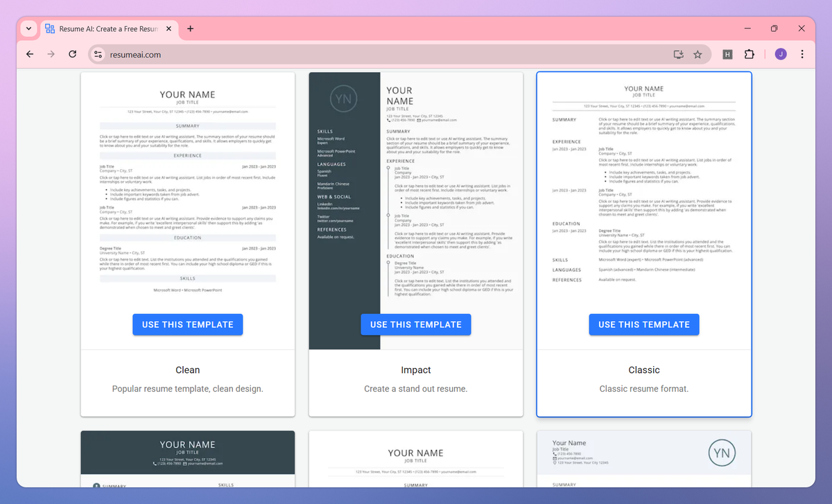Image resolution: width=832 pixels, height=504 pixels.
Task: Click the YN monogram circle in Impact preview
Action: (x=344, y=99)
